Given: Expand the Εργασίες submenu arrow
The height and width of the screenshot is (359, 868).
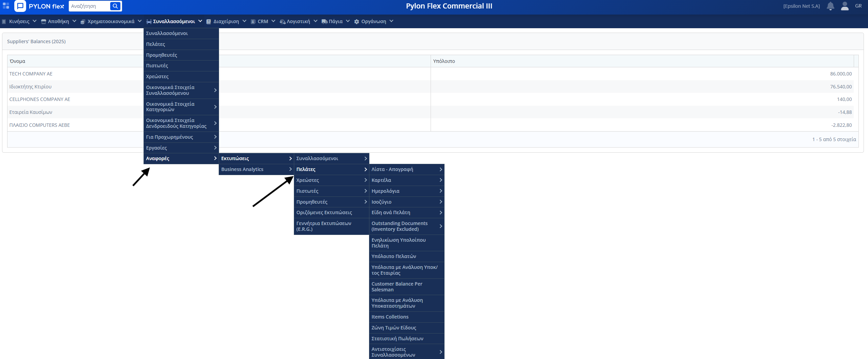Looking at the screenshot, I should coord(215,148).
